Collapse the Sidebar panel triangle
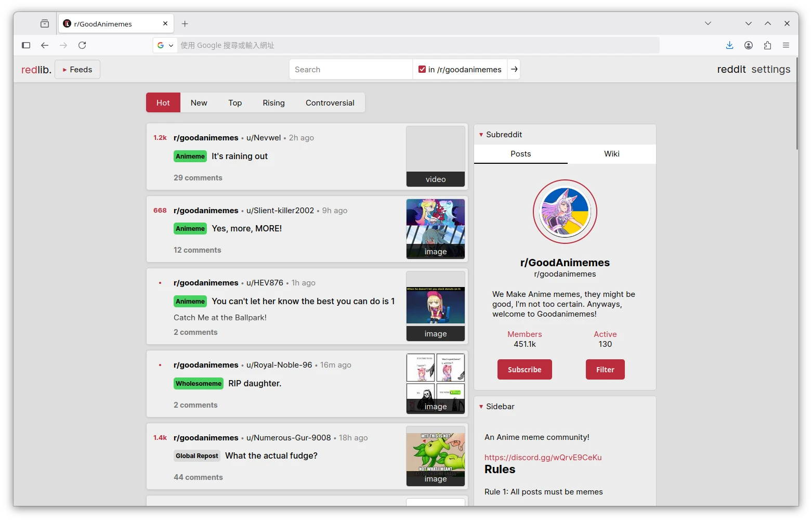 click(x=481, y=407)
